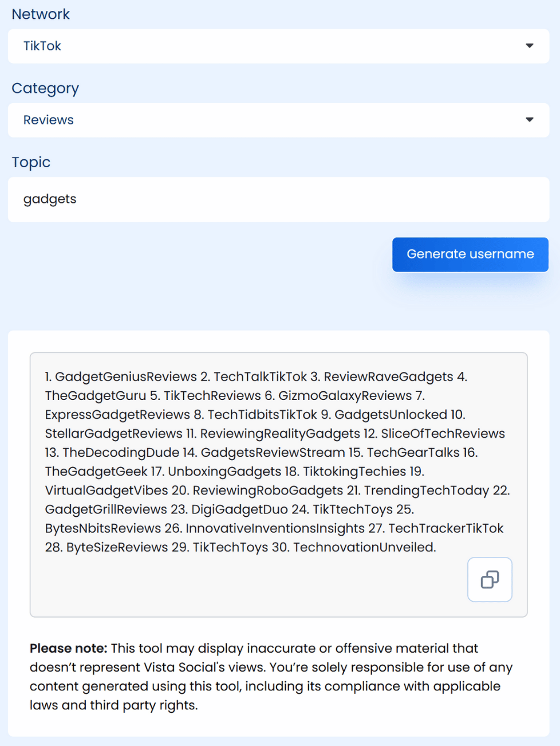Click TheDecodingDude in the generated list
Image resolution: width=560 pixels, height=746 pixels.
point(121,453)
